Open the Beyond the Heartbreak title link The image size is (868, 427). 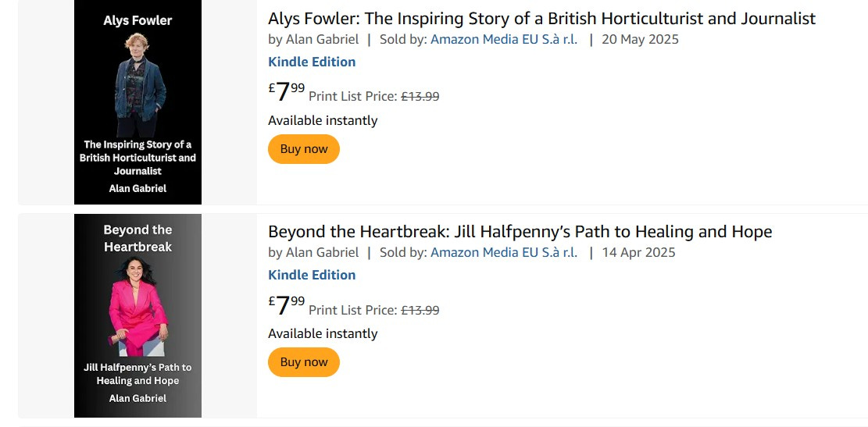pyautogui.click(x=520, y=232)
